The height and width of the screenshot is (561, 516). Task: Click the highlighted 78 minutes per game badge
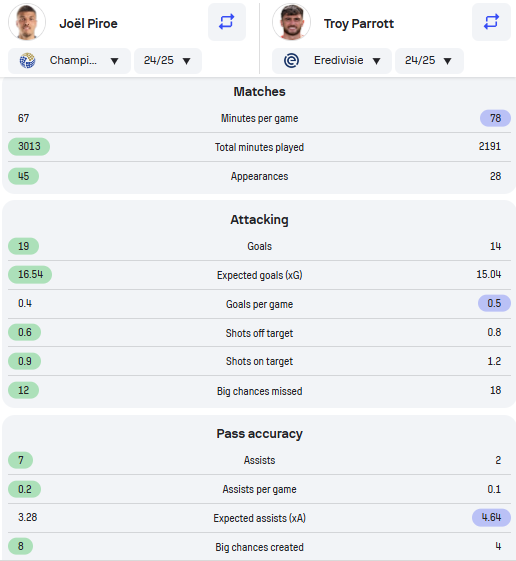point(495,118)
